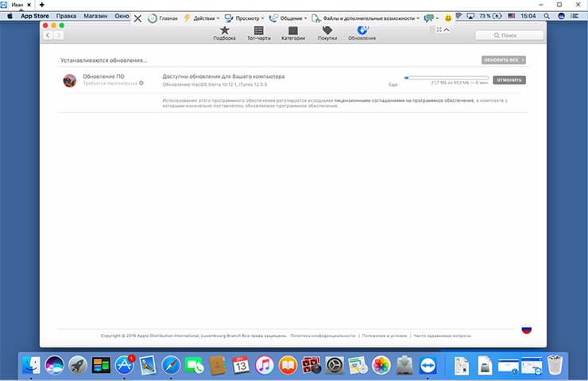
Task: Open the license agreements link
Action: tap(404, 100)
